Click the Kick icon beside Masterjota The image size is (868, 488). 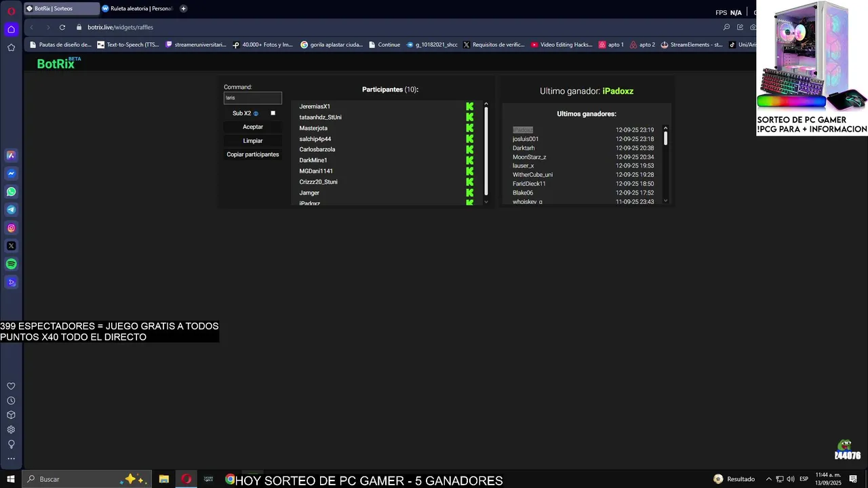pyautogui.click(x=469, y=128)
